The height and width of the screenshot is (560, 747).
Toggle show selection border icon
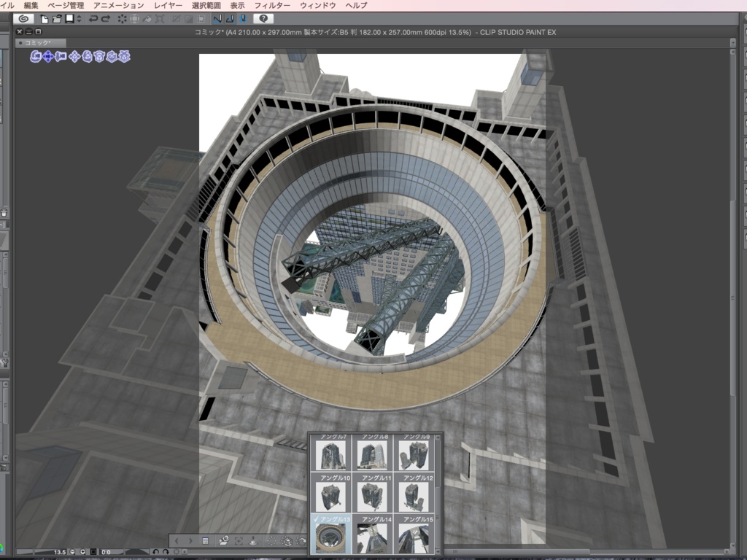[x=201, y=19]
